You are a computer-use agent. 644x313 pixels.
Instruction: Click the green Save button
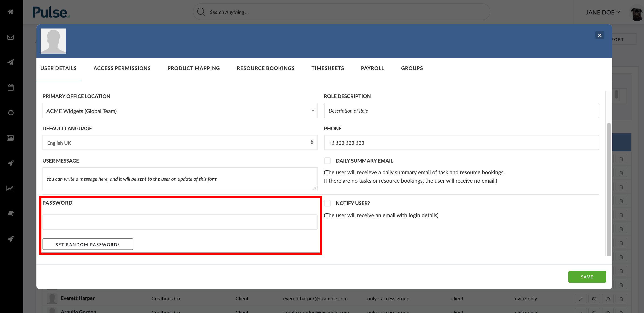coord(587,277)
